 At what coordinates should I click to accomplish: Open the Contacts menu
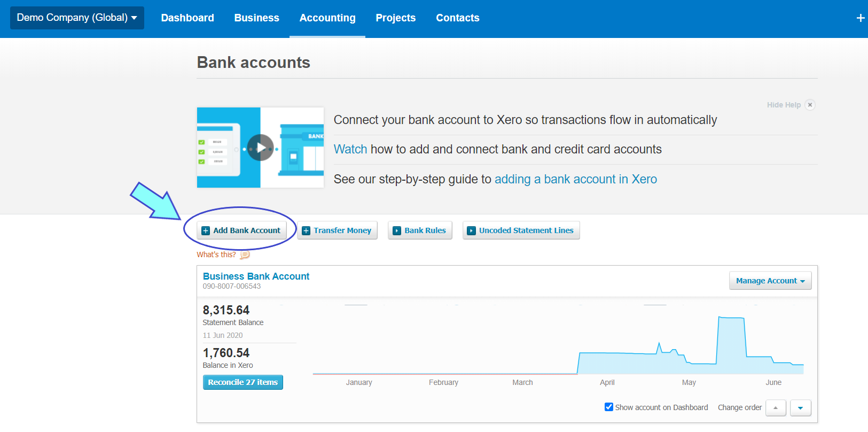point(458,18)
